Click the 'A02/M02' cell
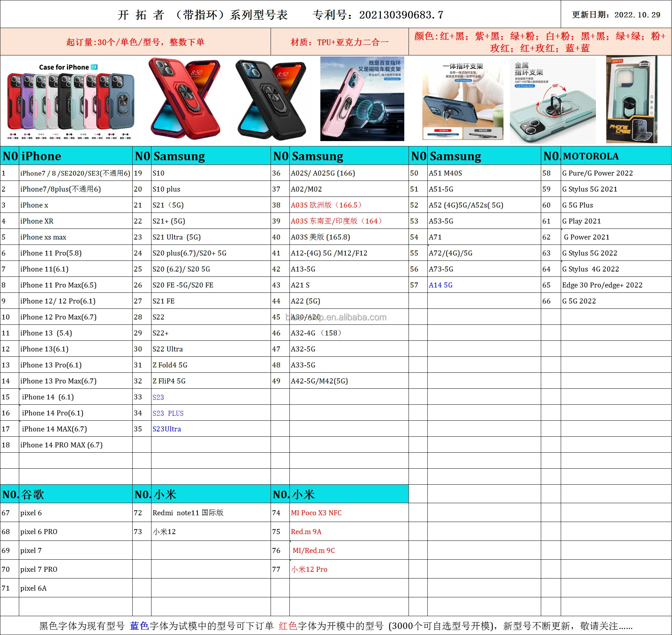Image resolution: width=672 pixels, height=635 pixels. tap(349, 189)
